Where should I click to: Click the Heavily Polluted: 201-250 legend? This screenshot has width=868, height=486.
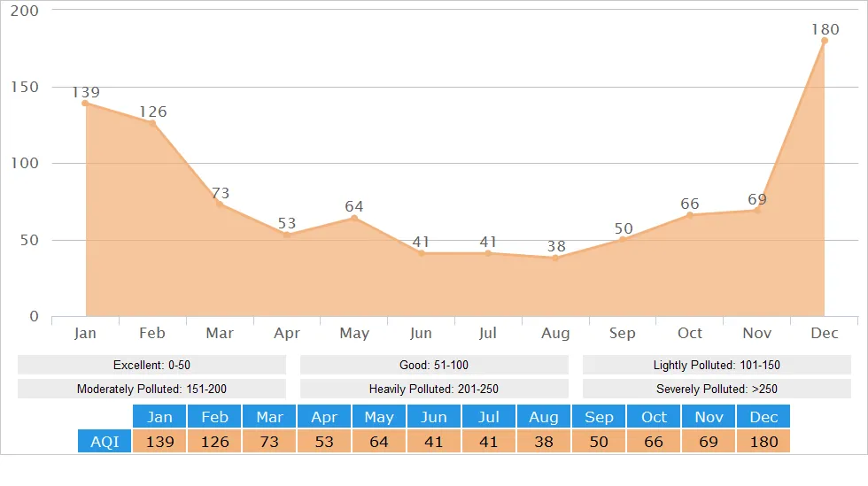click(434, 389)
